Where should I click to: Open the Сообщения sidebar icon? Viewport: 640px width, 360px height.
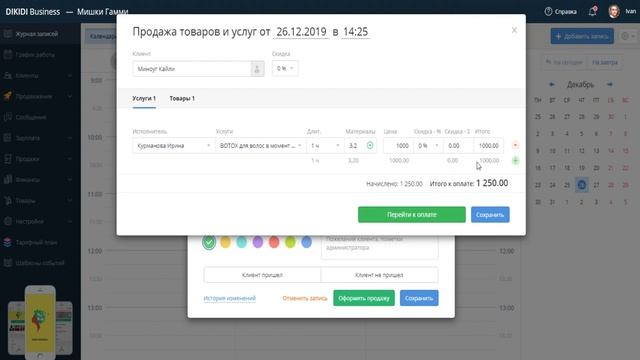(x=8, y=117)
